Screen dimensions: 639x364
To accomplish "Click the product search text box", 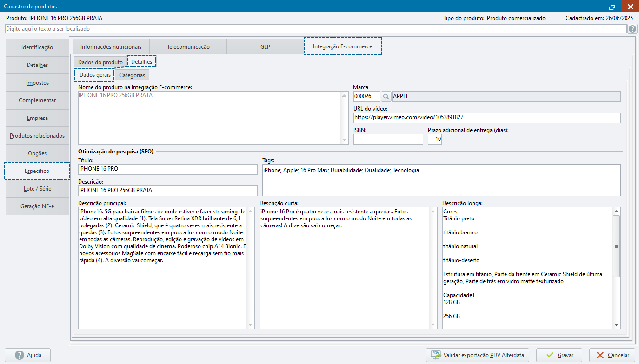I will (x=315, y=29).
